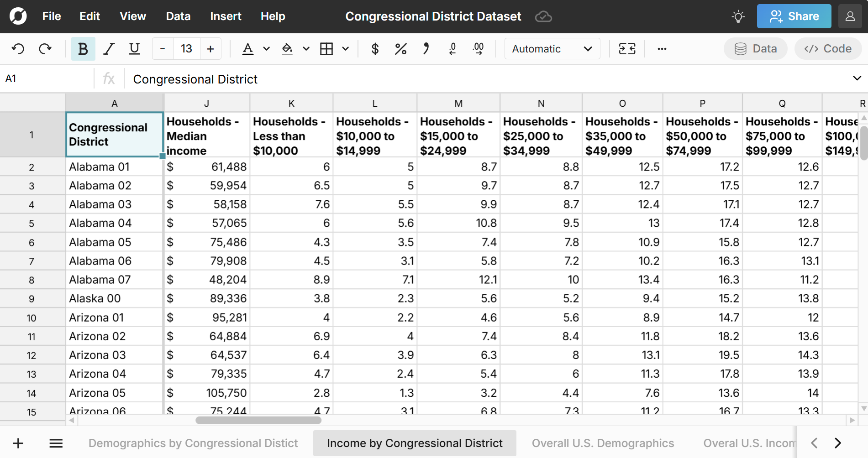Screen dimensions: 868x458
Task: Click the Code view button
Action: (x=828, y=49)
